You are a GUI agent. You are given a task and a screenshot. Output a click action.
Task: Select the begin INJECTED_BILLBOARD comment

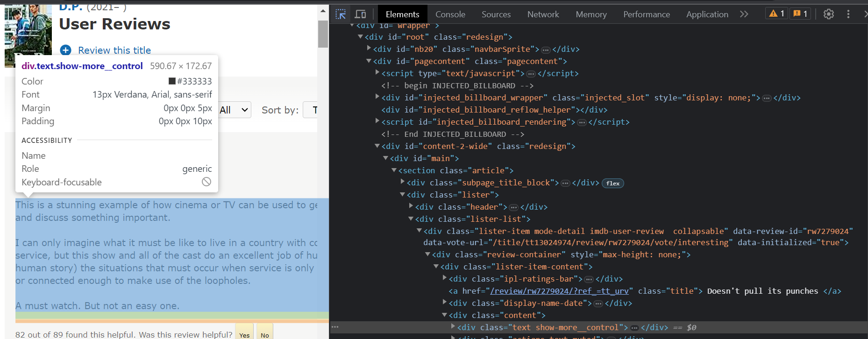(x=457, y=85)
